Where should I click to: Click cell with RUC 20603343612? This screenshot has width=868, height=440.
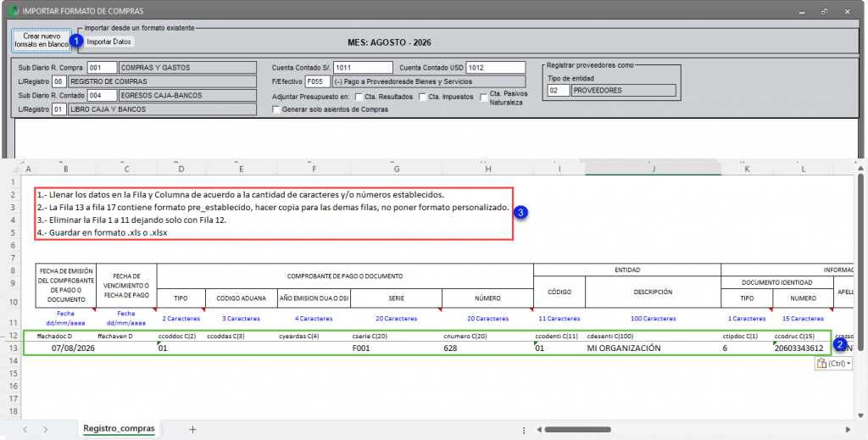pos(804,348)
